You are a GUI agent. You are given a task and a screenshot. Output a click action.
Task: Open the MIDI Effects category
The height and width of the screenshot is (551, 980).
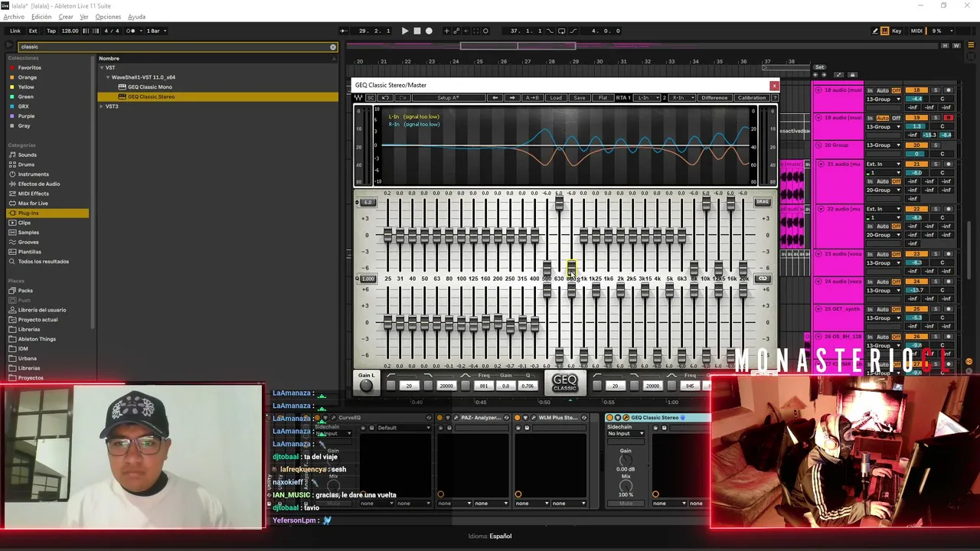[33, 194]
